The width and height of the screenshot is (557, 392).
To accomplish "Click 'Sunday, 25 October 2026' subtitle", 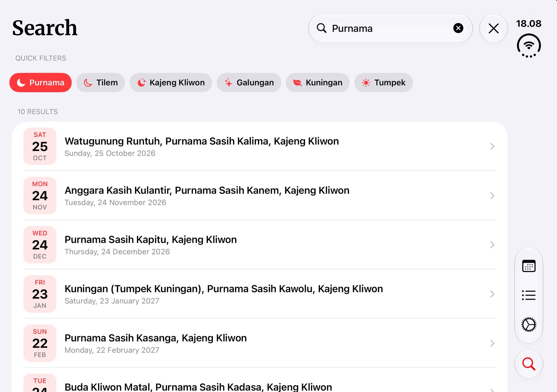I will [x=110, y=153].
